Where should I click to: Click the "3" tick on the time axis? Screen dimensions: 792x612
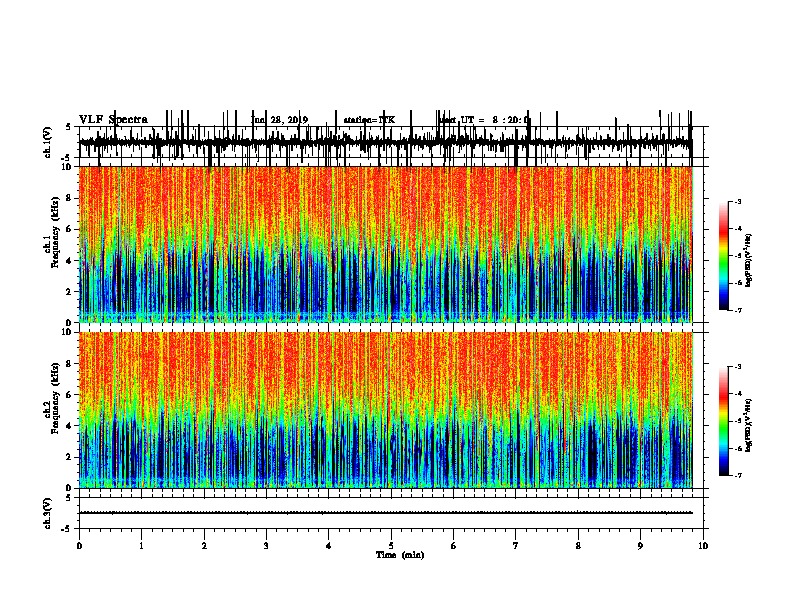[266, 546]
